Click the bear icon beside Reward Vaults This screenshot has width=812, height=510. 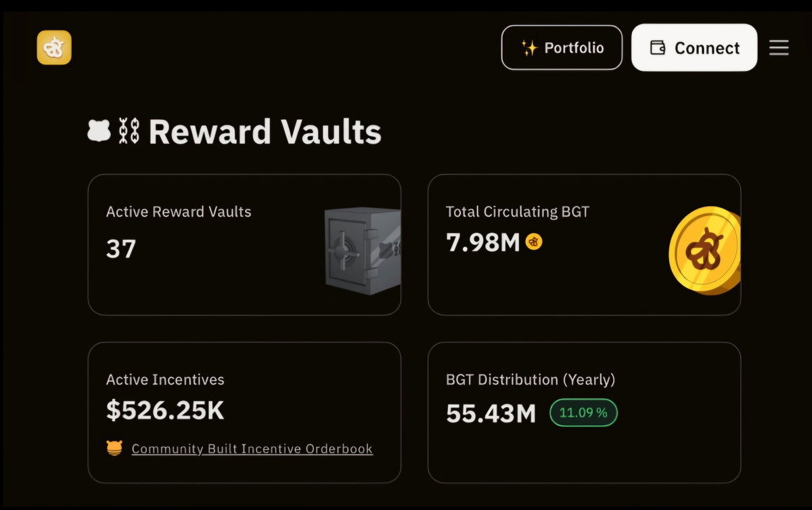point(99,131)
